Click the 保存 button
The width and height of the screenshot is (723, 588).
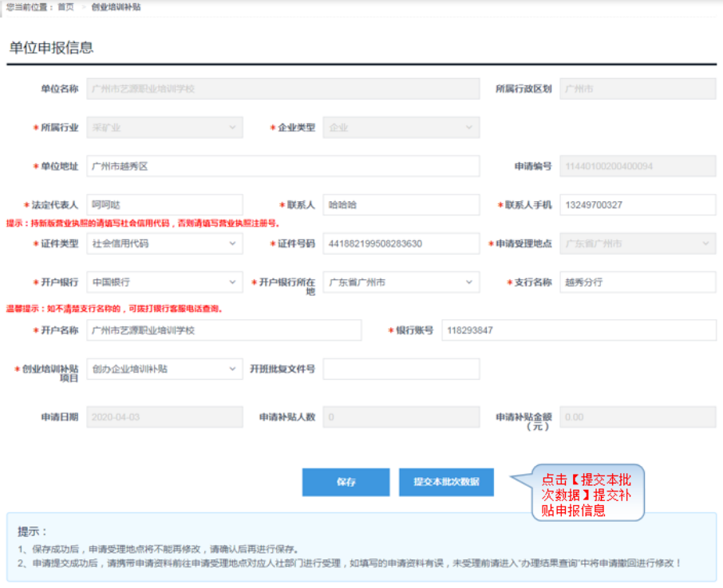pyautogui.click(x=346, y=482)
